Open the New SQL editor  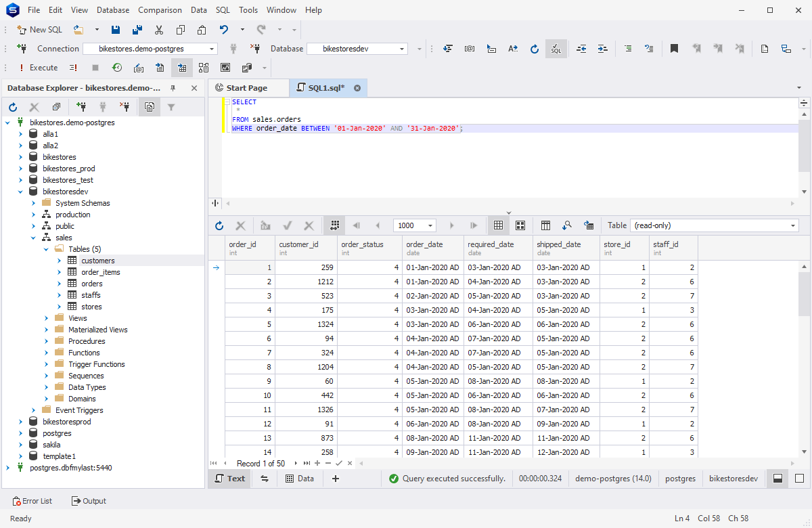(x=39, y=29)
